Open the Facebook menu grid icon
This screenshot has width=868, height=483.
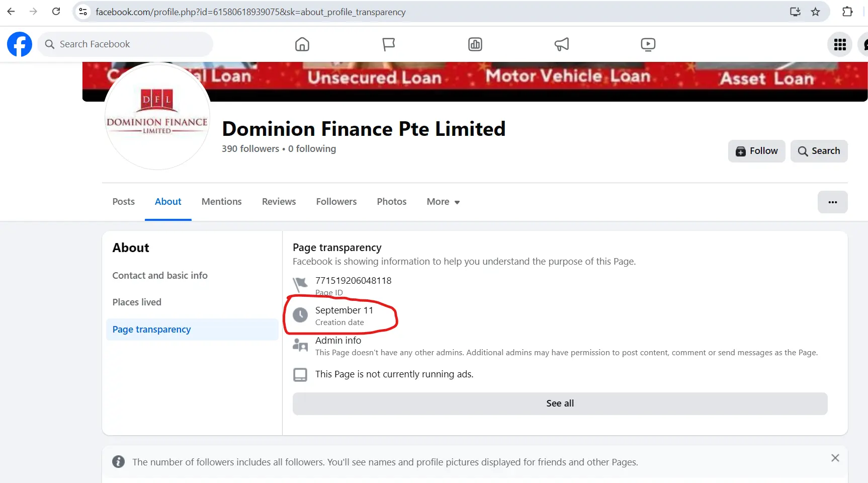click(x=839, y=44)
